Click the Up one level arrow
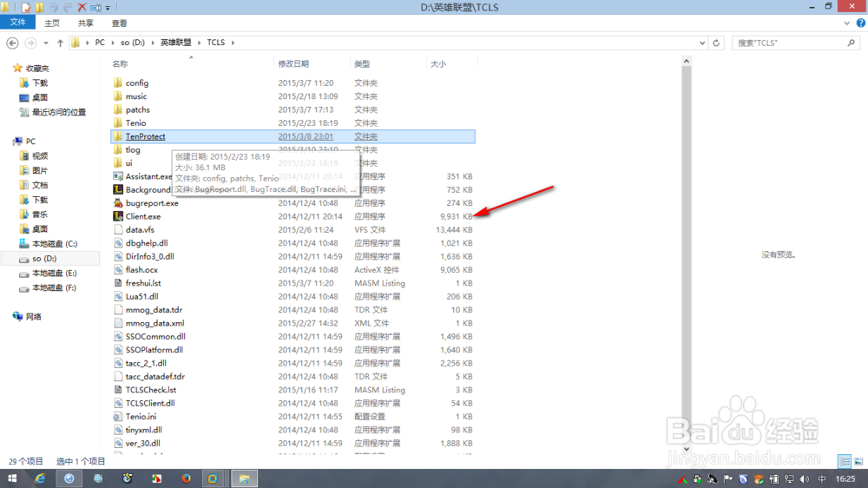 [x=61, y=43]
